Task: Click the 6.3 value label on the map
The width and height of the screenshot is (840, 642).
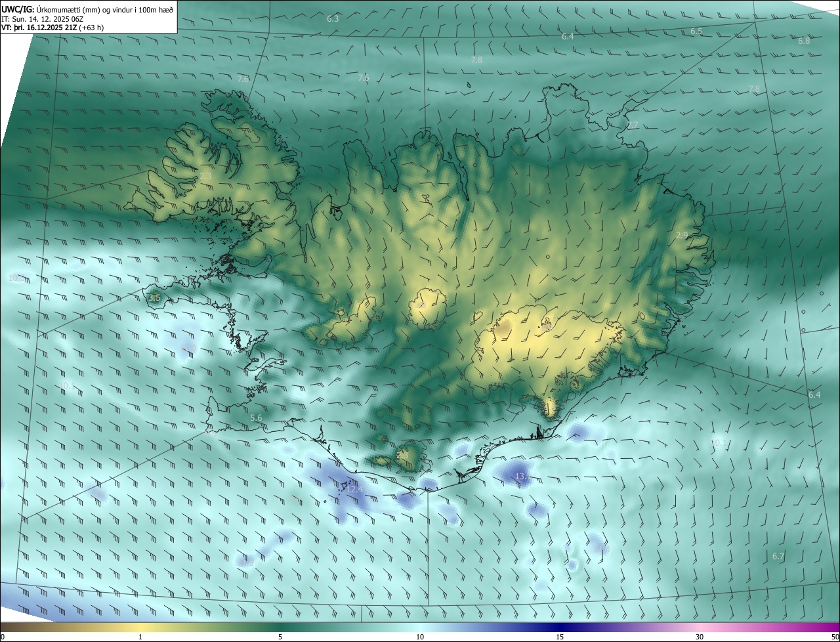Action: (x=333, y=18)
